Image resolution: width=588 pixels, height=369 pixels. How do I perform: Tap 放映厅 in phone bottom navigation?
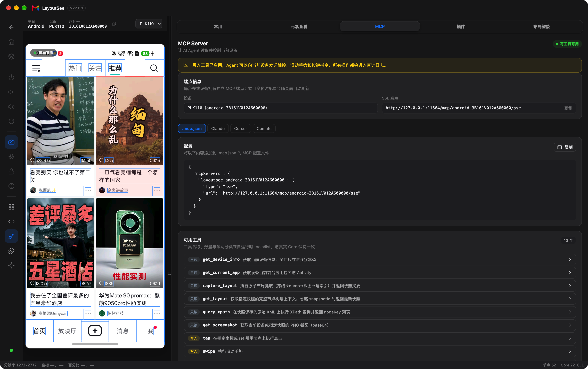[x=67, y=331]
